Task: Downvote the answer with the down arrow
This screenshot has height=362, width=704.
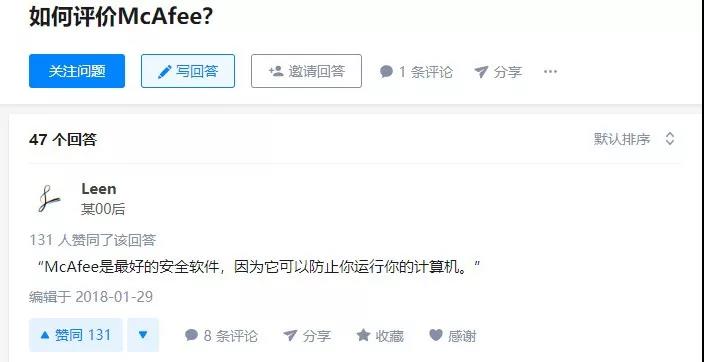Action: tap(143, 335)
